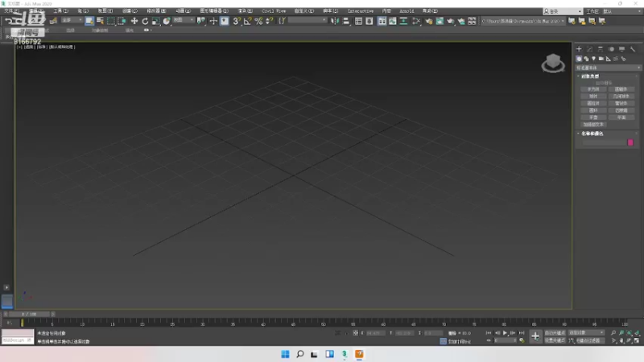Toggle Window/Crossing selection mode

point(122,21)
